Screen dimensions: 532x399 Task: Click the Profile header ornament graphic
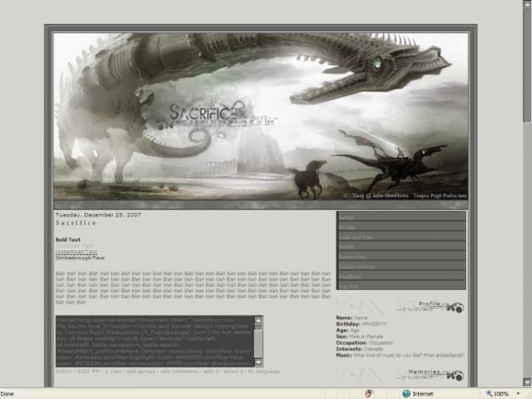click(430, 306)
